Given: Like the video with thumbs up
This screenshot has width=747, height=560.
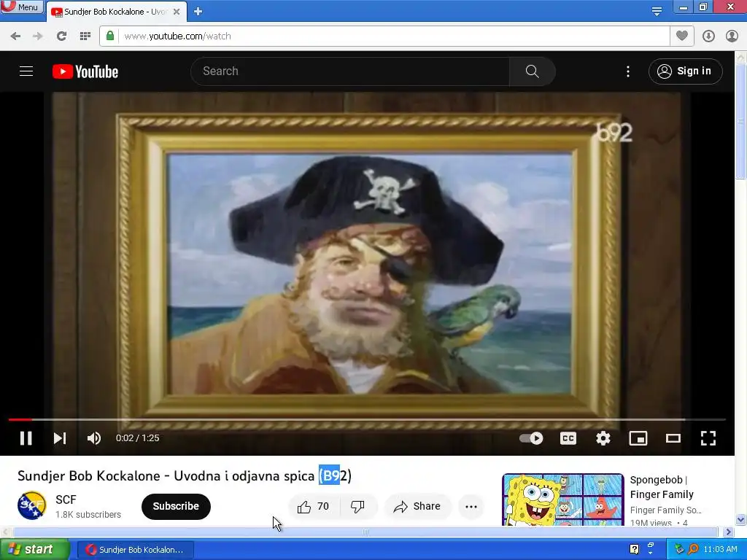Looking at the screenshot, I should [x=314, y=507].
